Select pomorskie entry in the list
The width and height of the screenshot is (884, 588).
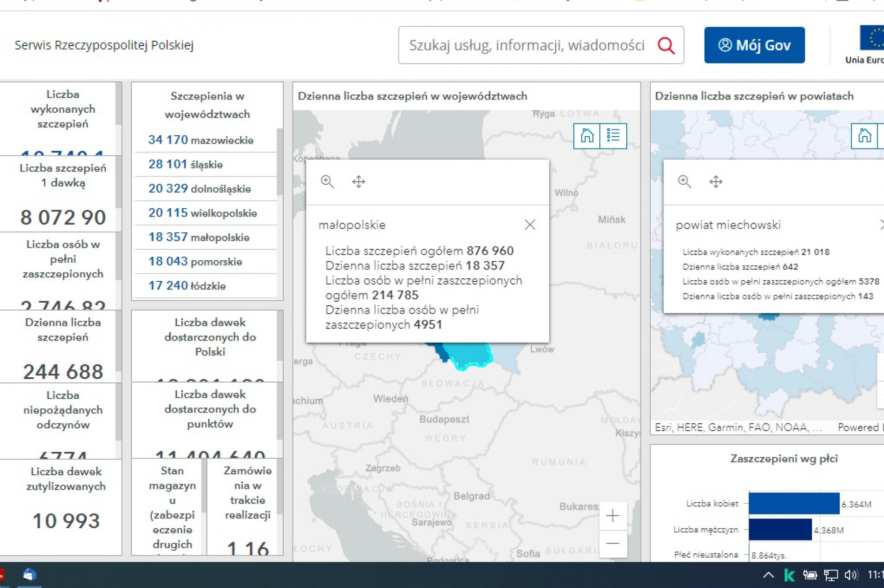(x=195, y=262)
